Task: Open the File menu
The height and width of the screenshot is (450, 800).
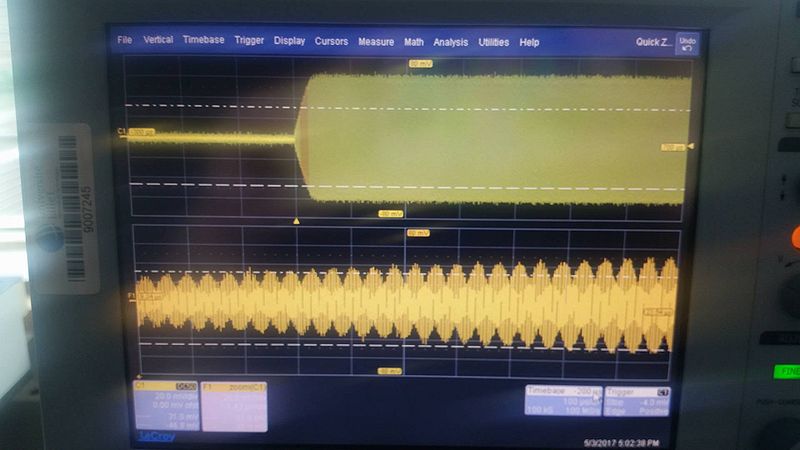Action: pos(124,41)
